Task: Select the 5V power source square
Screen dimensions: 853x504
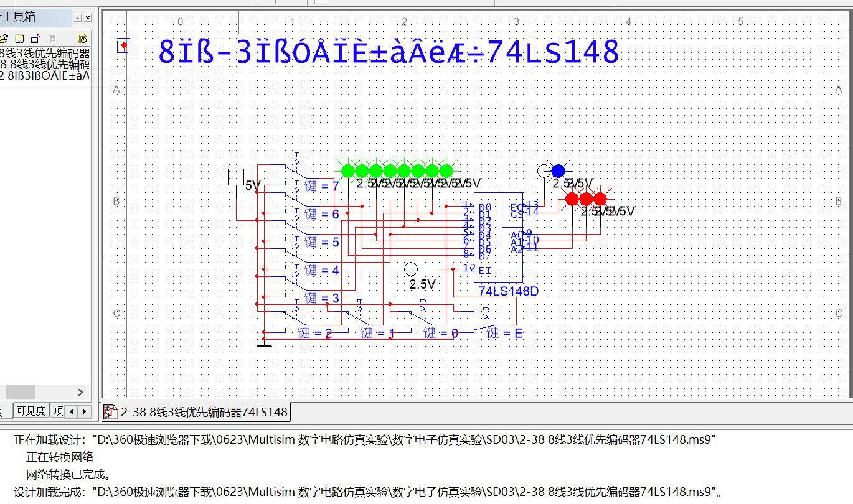Action: (x=235, y=177)
